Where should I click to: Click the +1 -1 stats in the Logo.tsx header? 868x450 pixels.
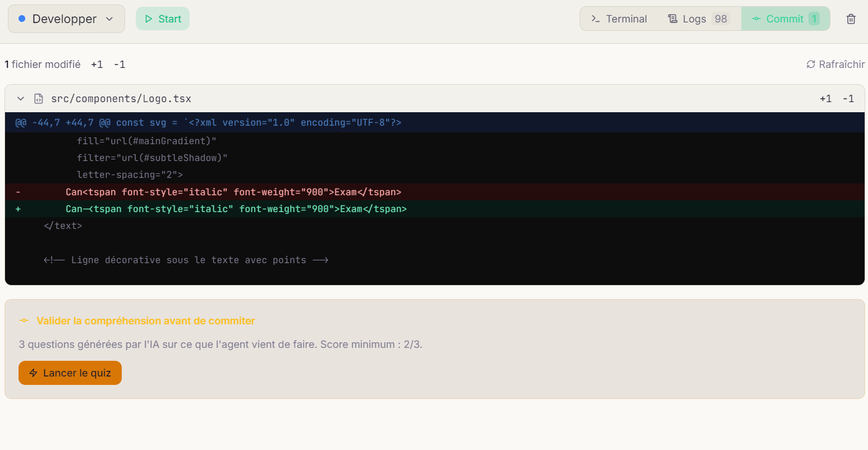point(837,99)
